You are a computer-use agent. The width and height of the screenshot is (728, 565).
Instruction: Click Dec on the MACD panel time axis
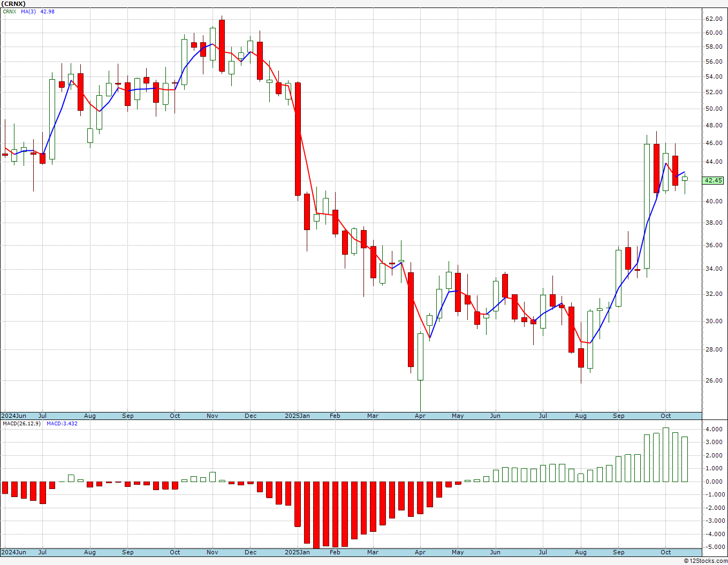pyautogui.click(x=251, y=552)
